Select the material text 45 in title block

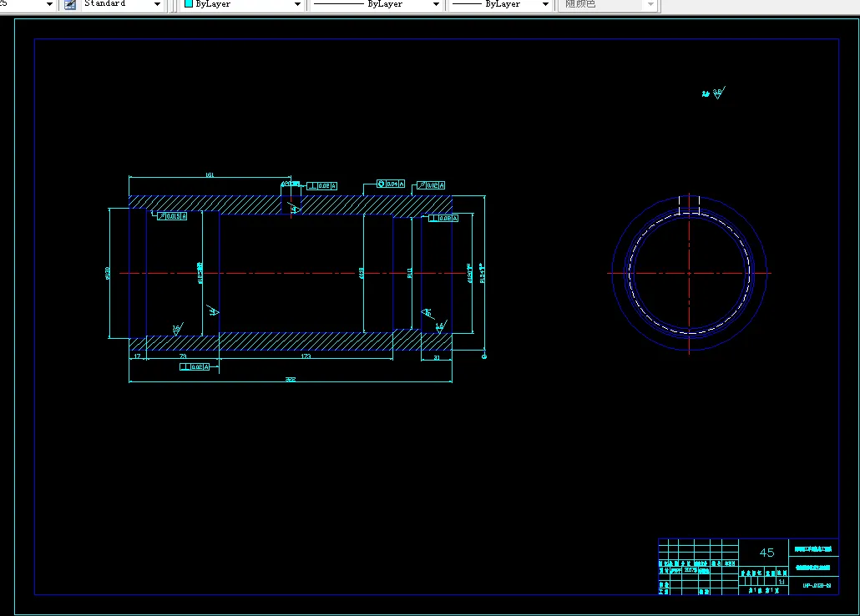tap(766, 553)
